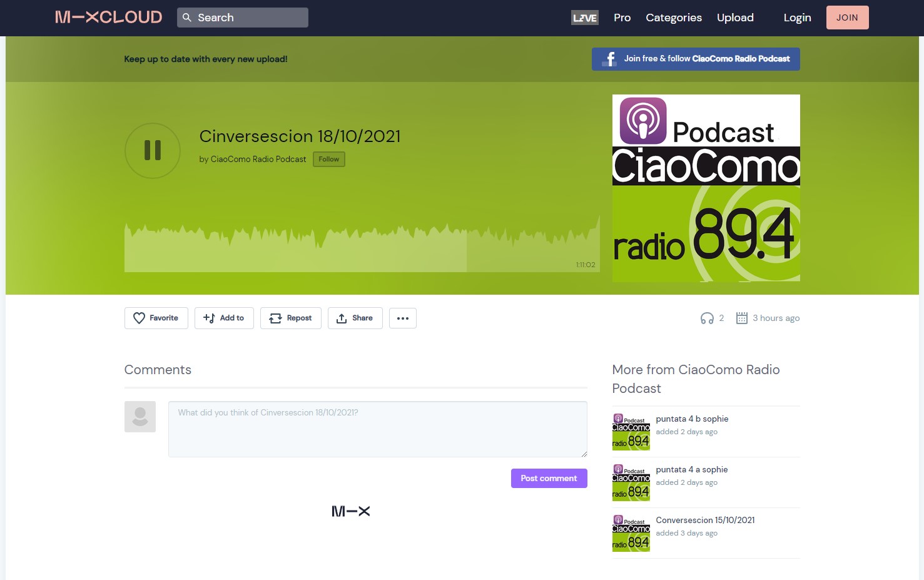Follow CiaoComo Radio Podcast
The image size is (924, 580).
(x=328, y=159)
